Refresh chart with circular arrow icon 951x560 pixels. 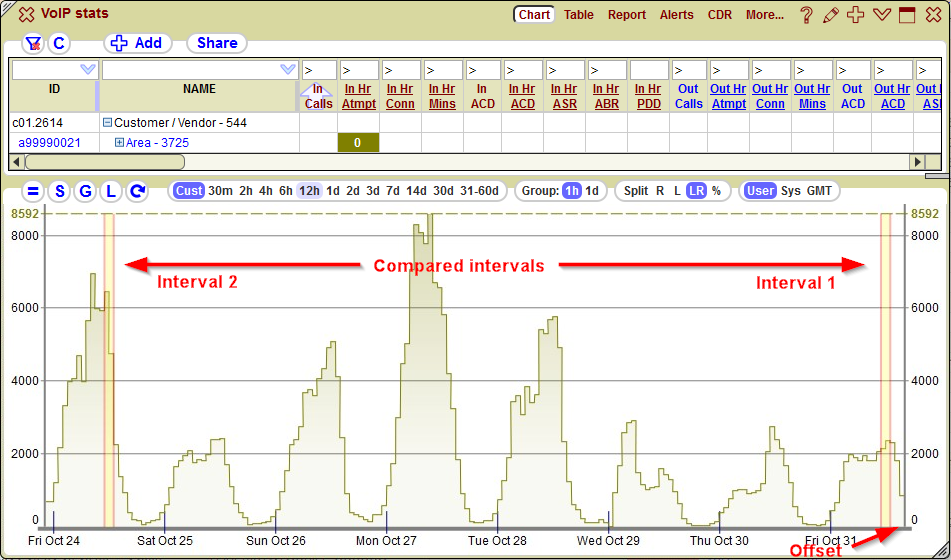point(137,192)
